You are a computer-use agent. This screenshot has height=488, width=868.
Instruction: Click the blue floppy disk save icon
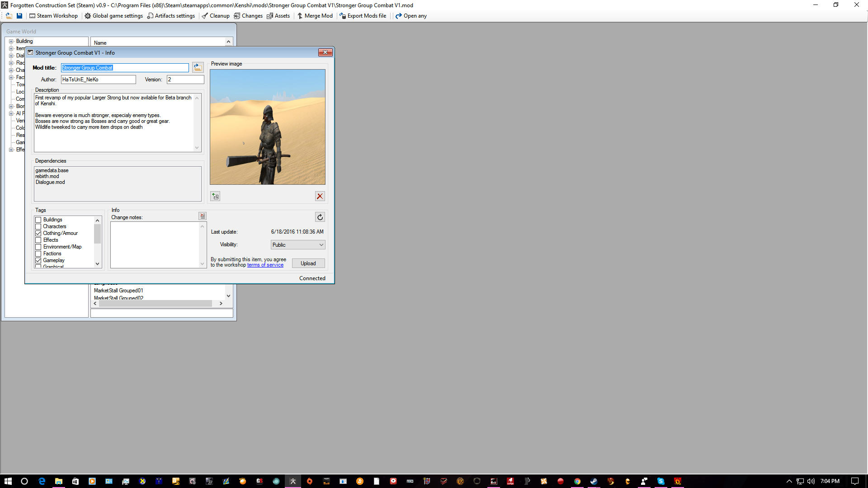(x=19, y=16)
